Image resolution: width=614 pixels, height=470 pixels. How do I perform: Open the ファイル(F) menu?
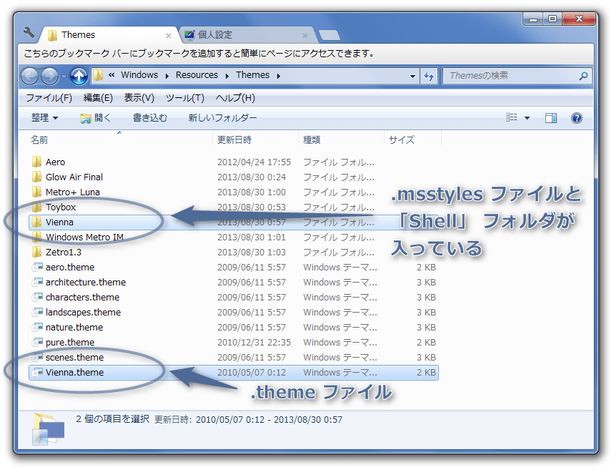click(49, 98)
